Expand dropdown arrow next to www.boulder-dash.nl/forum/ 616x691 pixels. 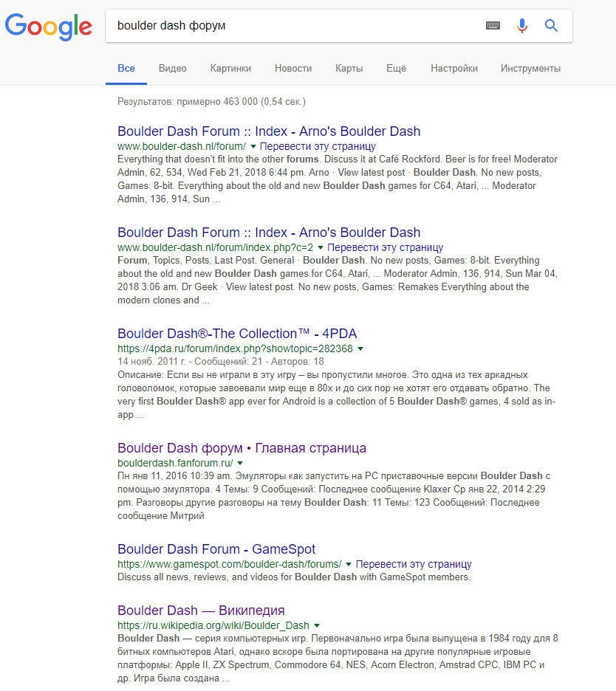pyautogui.click(x=253, y=146)
